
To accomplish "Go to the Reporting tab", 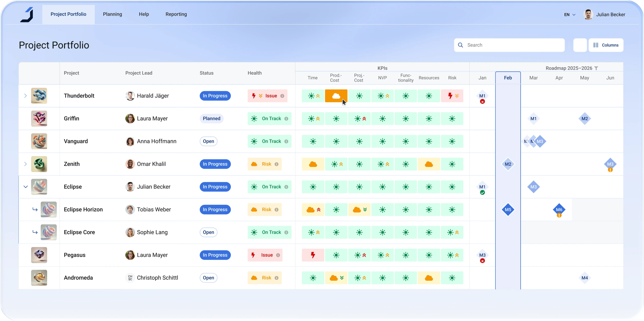I will click(176, 14).
